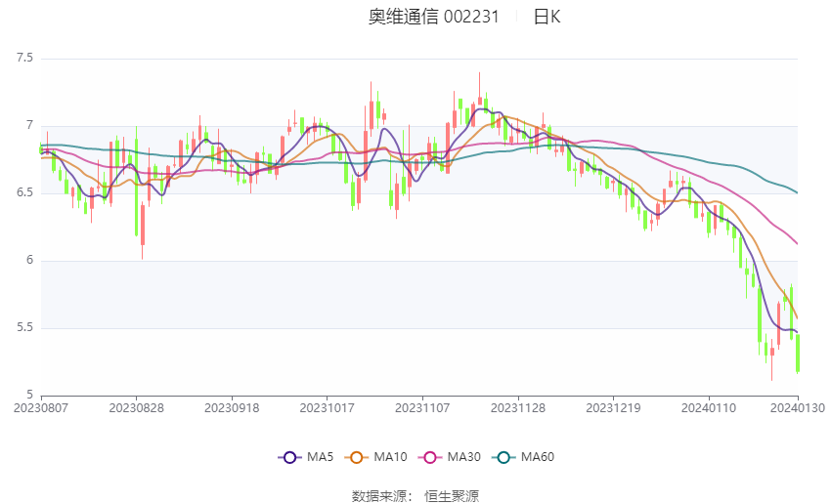Click the last green candlestick on 20240130
The height and width of the screenshot is (504, 831).
798,354
